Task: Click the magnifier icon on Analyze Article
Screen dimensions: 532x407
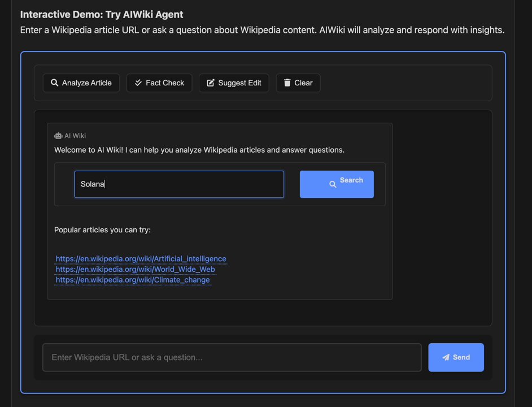Action: click(x=54, y=83)
